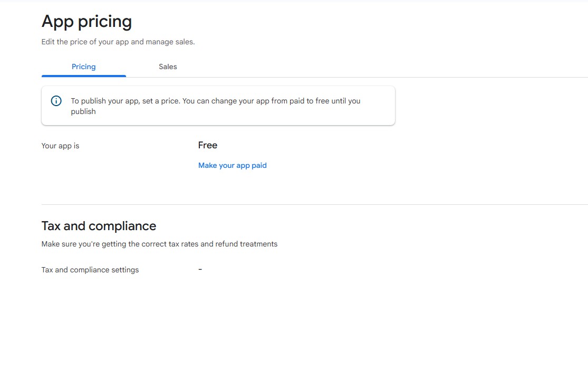Click the tab bar line right of Sales
The image size is (588, 379).
click(x=369, y=77)
